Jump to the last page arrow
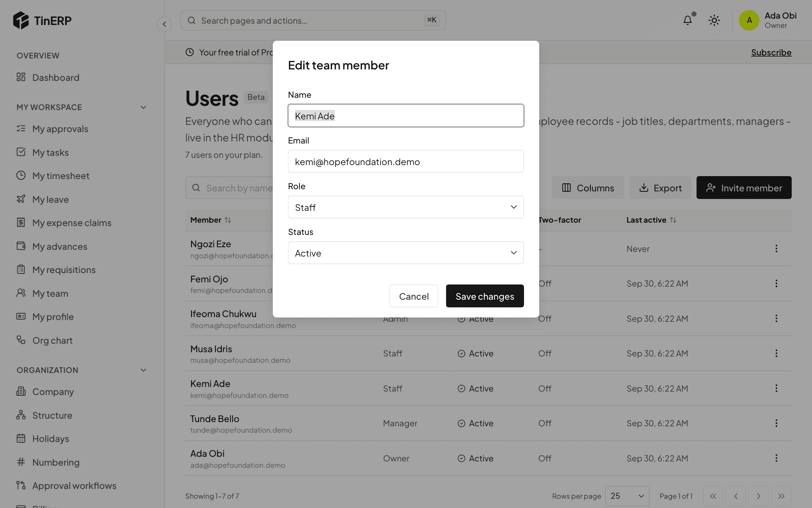This screenshot has height=508, width=812. 781,496
